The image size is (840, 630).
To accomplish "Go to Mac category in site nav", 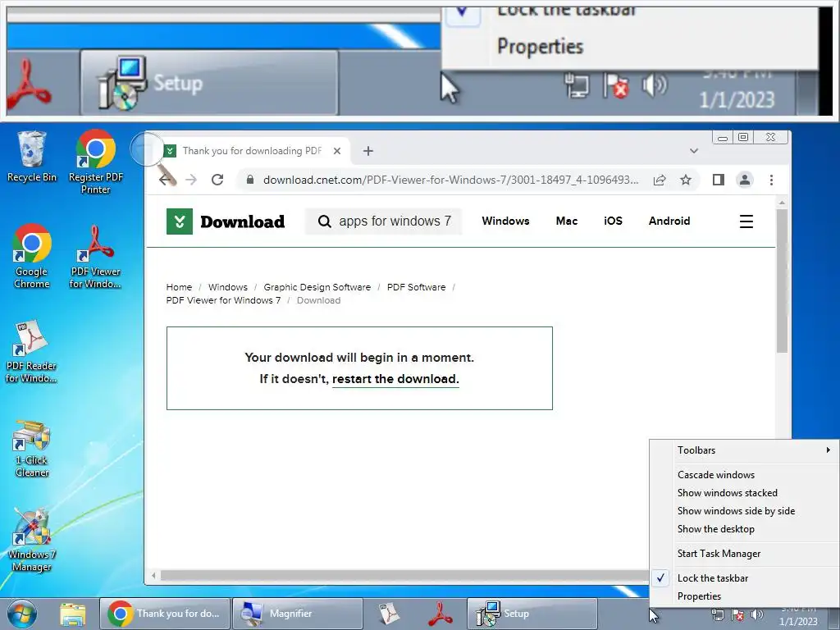I will click(566, 221).
